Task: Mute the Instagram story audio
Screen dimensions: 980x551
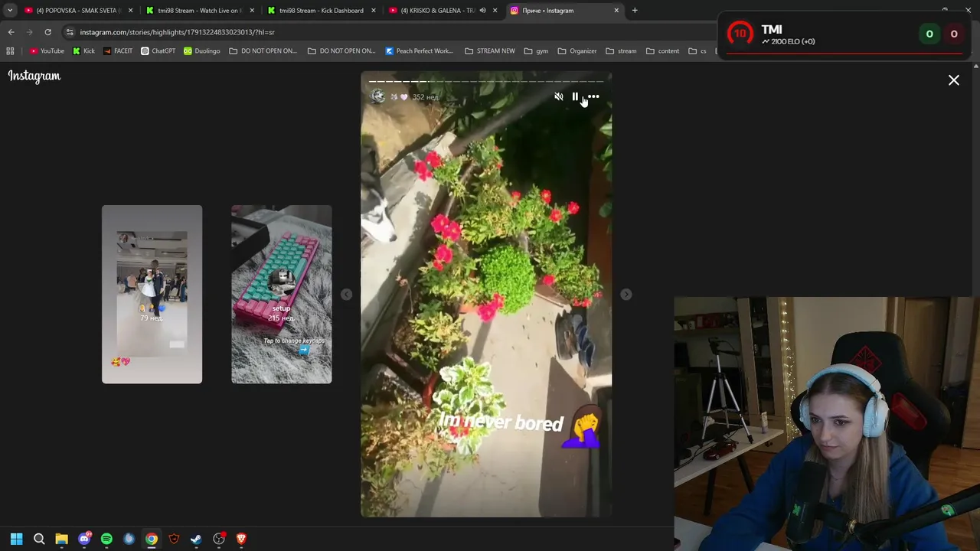Action: tap(559, 96)
